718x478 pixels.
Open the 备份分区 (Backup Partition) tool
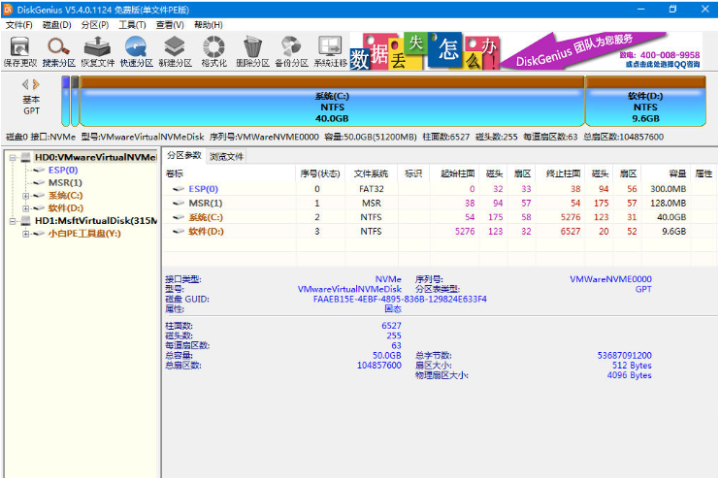(291, 50)
